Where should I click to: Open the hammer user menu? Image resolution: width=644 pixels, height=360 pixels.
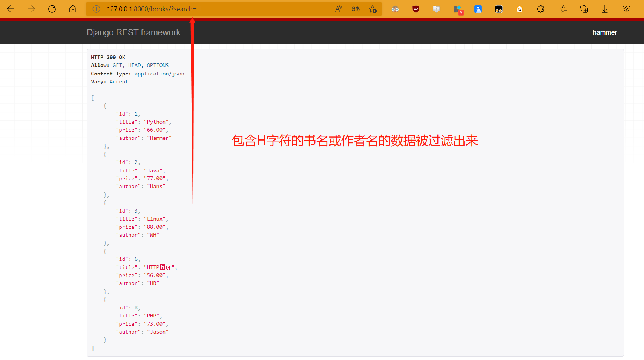coord(605,32)
